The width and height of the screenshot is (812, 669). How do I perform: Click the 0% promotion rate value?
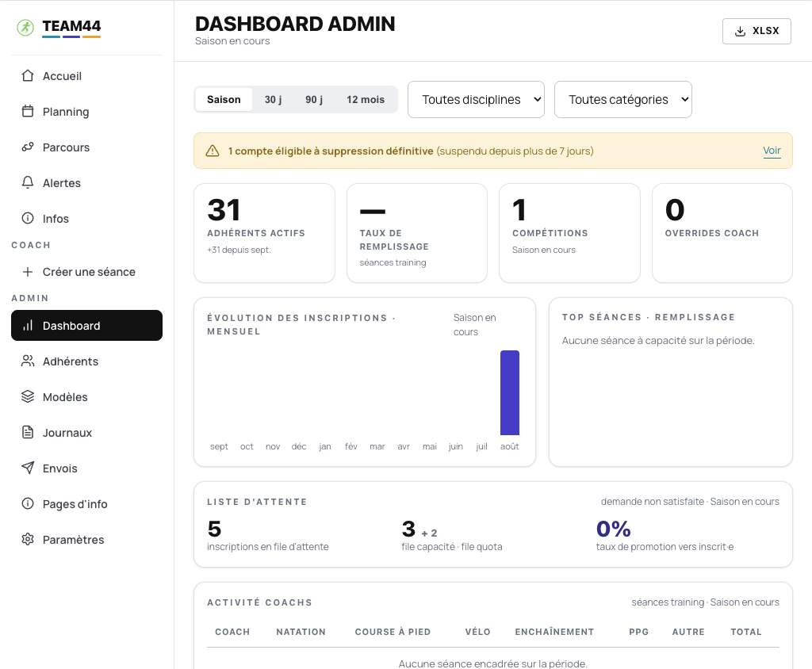click(613, 529)
